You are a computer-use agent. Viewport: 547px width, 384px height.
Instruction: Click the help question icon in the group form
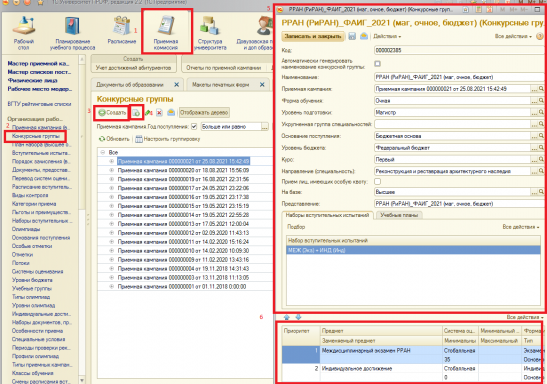pos(540,36)
